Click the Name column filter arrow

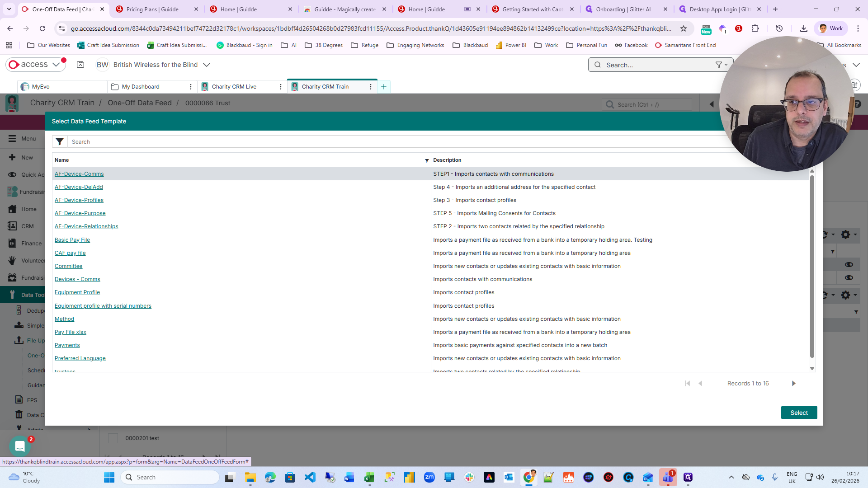426,160
